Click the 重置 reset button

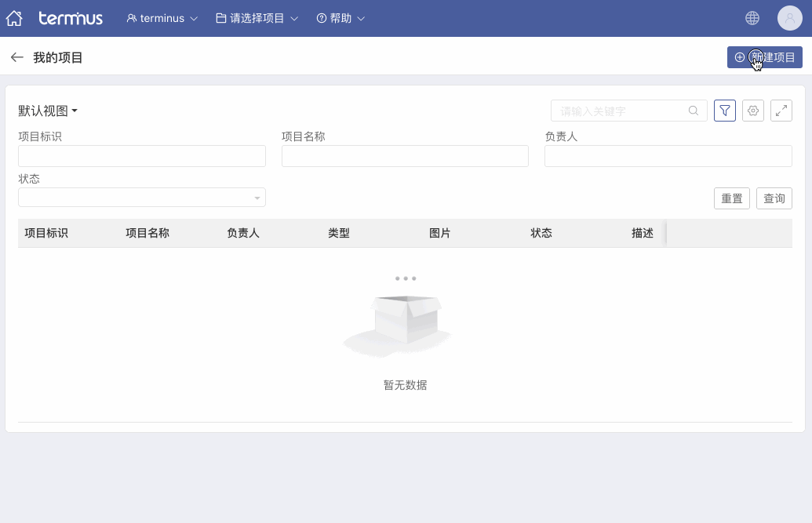(732, 198)
